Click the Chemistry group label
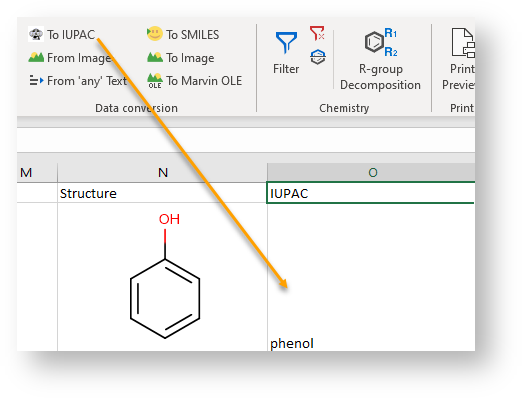This screenshot has width=523, height=399. [344, 108]
